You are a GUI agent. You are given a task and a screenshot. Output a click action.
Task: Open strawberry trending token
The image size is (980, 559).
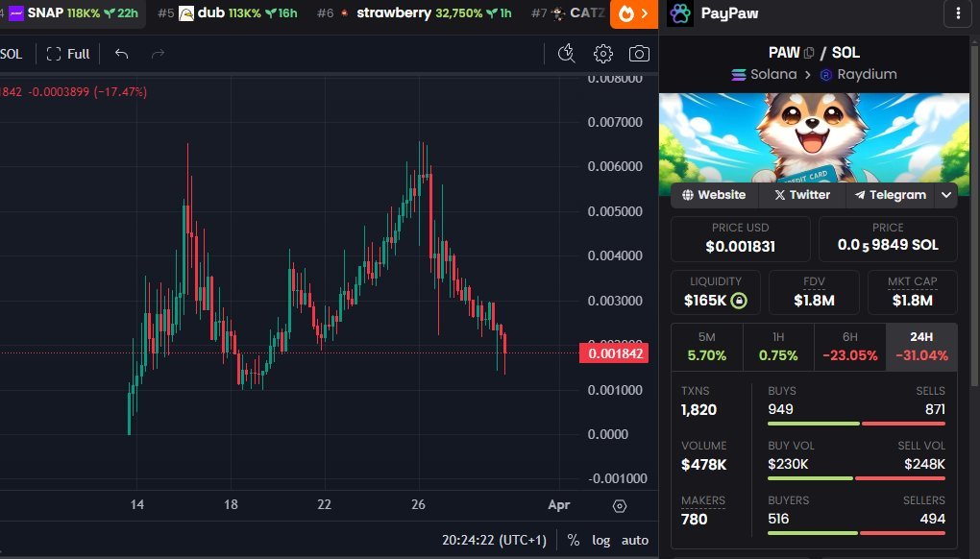414,13
